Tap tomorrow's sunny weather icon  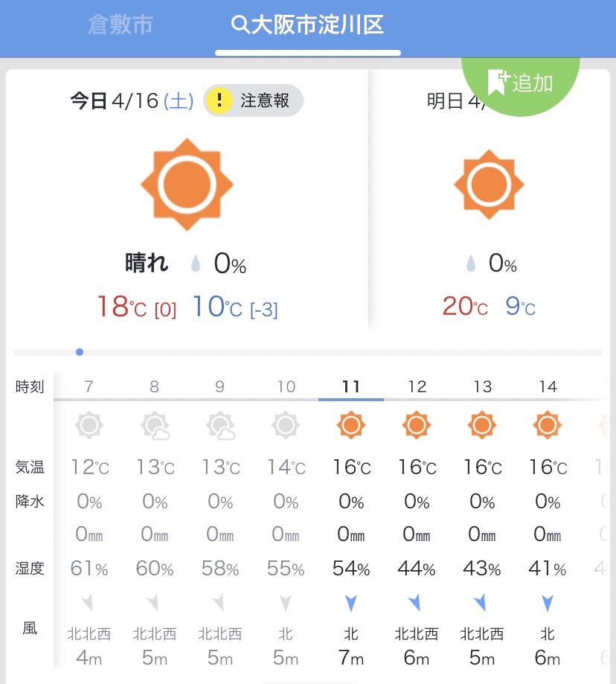[489, 185]
